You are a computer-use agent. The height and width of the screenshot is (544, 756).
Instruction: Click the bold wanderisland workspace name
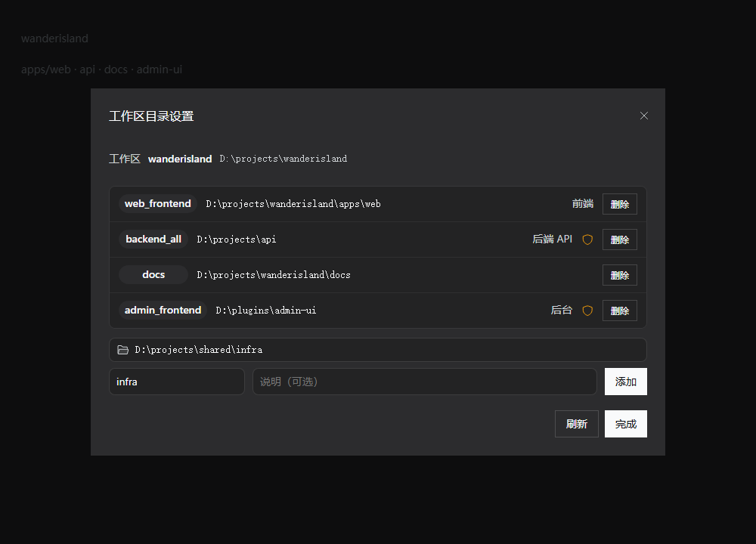[180, 159]
